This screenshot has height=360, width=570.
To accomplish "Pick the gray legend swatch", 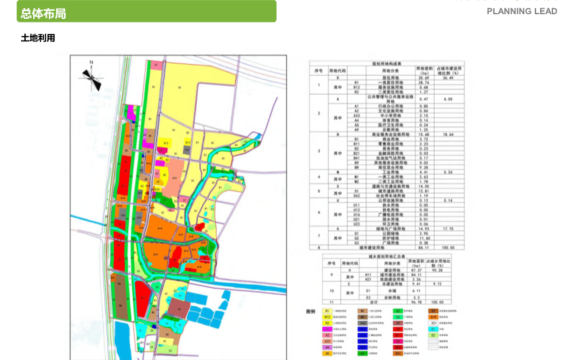I will (x=362, y=323).
